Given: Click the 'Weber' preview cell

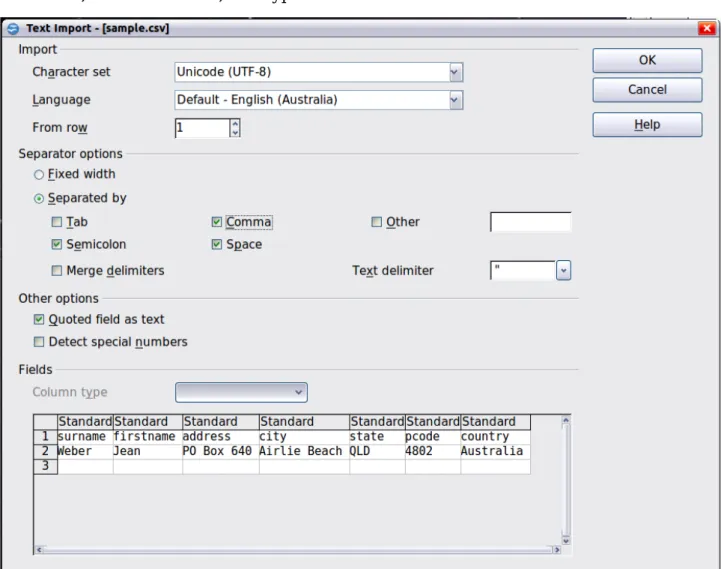Looking at the screenshot, I should point(85,451).
